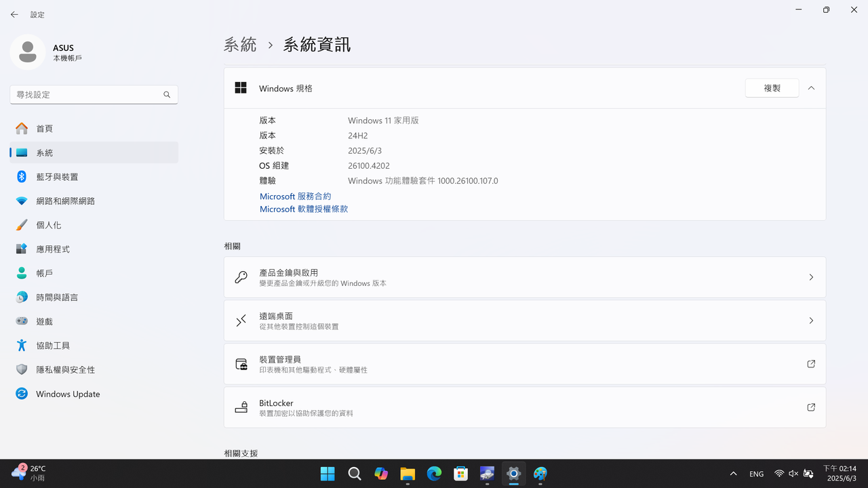
Task: Click the ENG input language indicator
Action: (756, 474)
